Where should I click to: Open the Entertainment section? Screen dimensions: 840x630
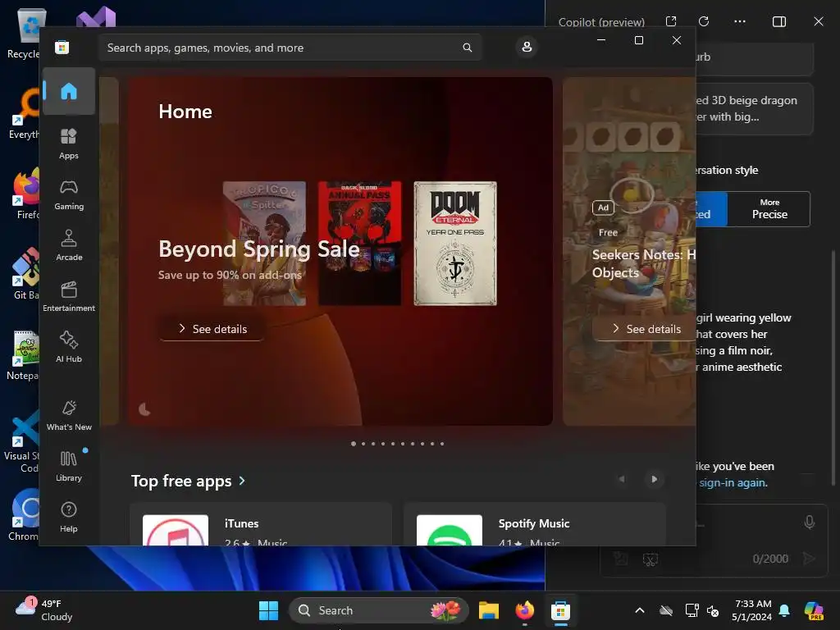coord(69,296)
